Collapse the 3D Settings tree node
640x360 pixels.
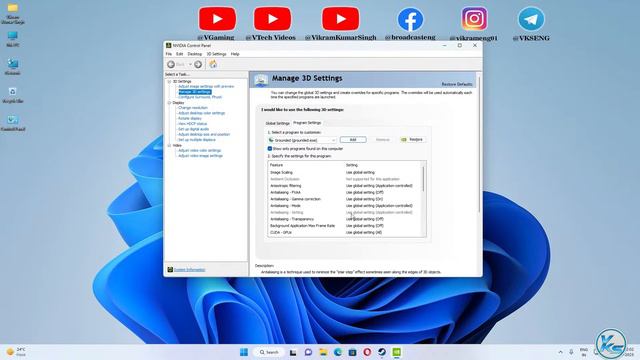[x=169, y=82]
